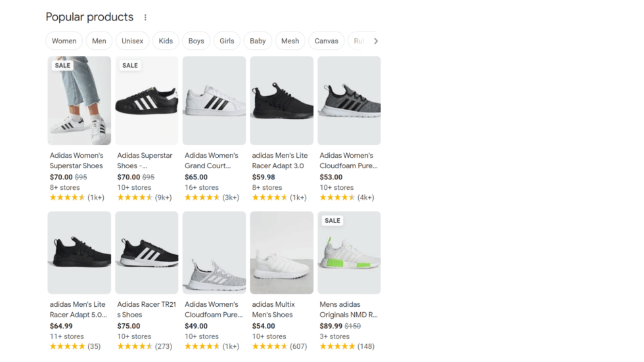The image size is (644, 362).
Task: Click the 3+ stores text
Action: (334, 336)
